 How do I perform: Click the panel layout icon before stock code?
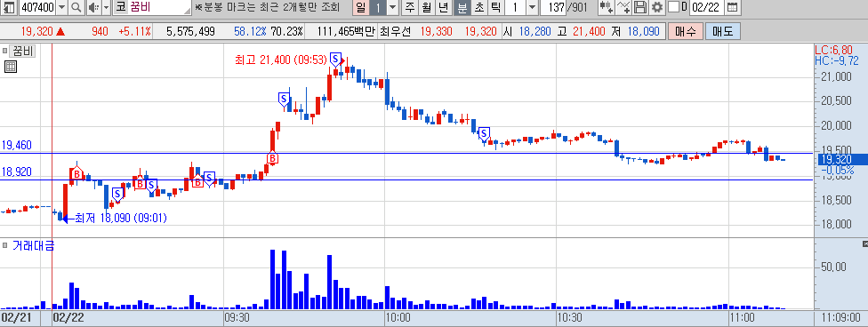10,7
